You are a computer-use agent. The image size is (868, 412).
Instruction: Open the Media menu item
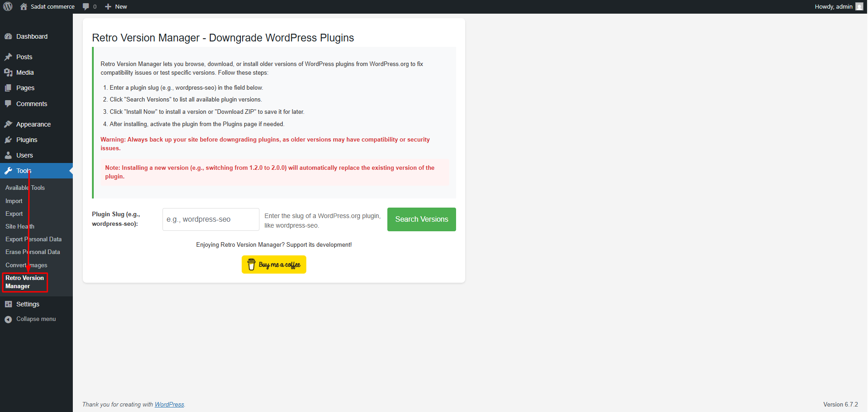pos(36,72)
